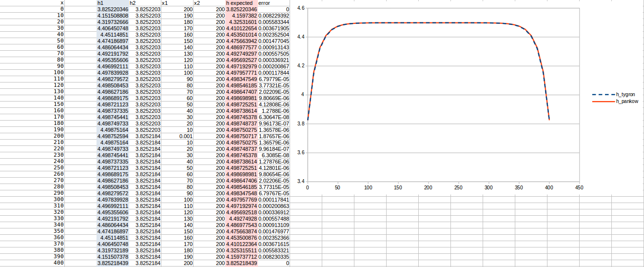The height and width of the screenshot is (267, 644).
Task: Select the 'error' column header cell
Action: pyautogui.click(x=273, y=3)
